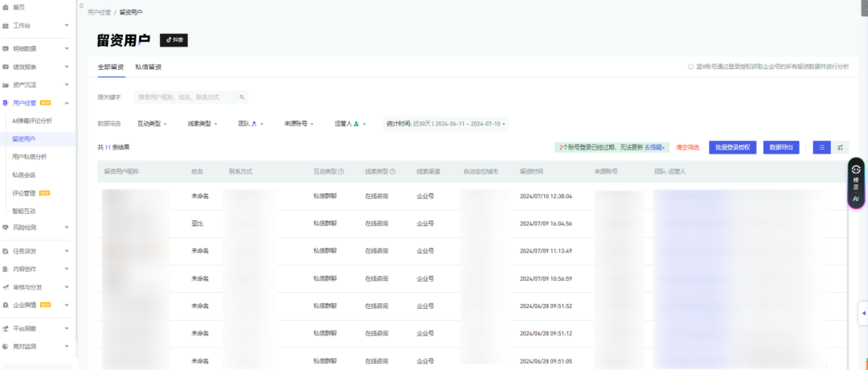Switch to chart view icon
The width and height of the screenshot is (868, 370).
coord(840,147)
